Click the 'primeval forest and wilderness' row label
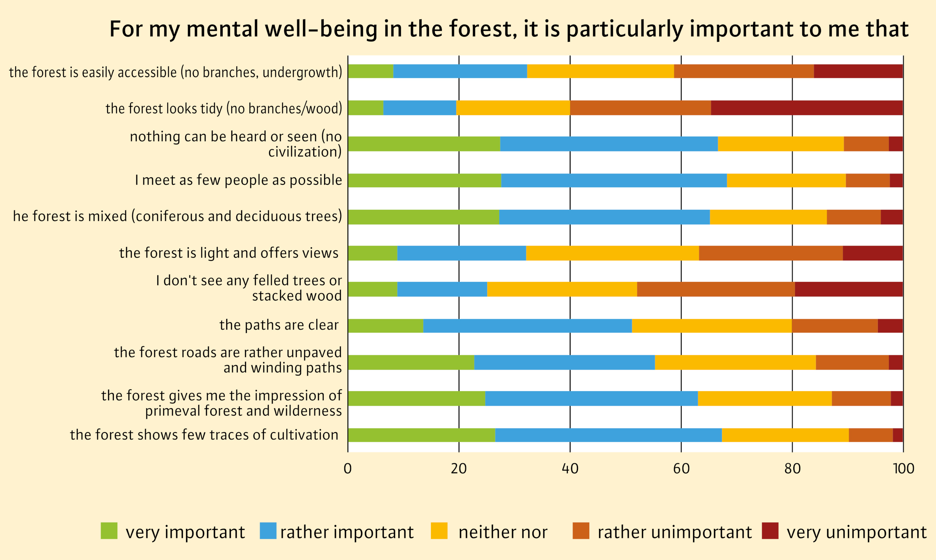Image resolution: width=936 pixels, height=560 pixels. pyautogui.click(x=222, y=403)
